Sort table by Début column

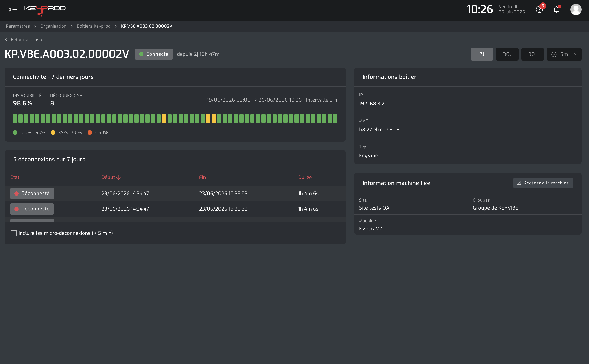click(108, 177)
